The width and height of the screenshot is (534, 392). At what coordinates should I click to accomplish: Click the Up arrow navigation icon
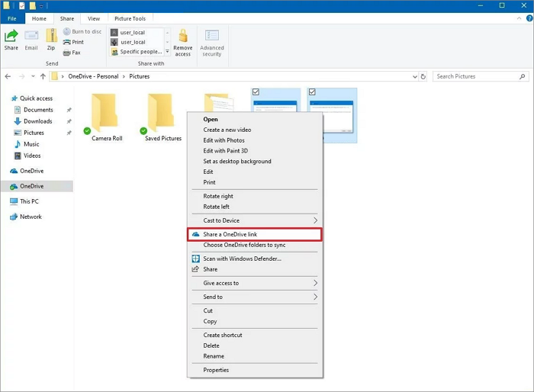pyautogui.click(x=41, y=76)
